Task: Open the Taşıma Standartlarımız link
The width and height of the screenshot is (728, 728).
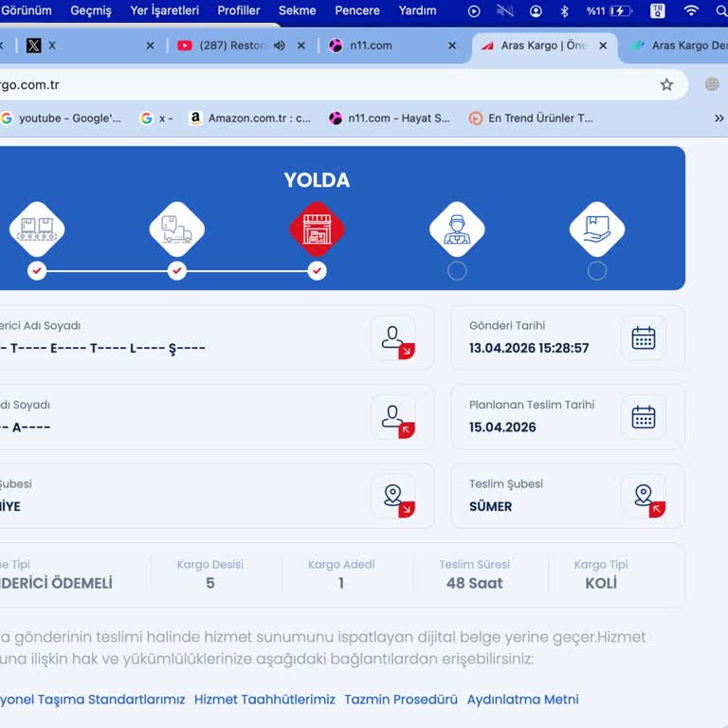Action: pyautogui.click(x=92, y=700)
